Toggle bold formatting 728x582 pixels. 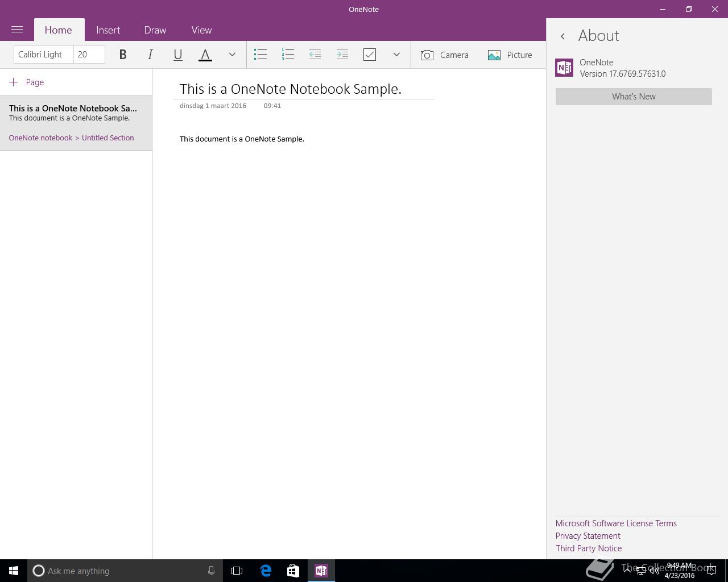pyautogui.click(x=123, y=55)
